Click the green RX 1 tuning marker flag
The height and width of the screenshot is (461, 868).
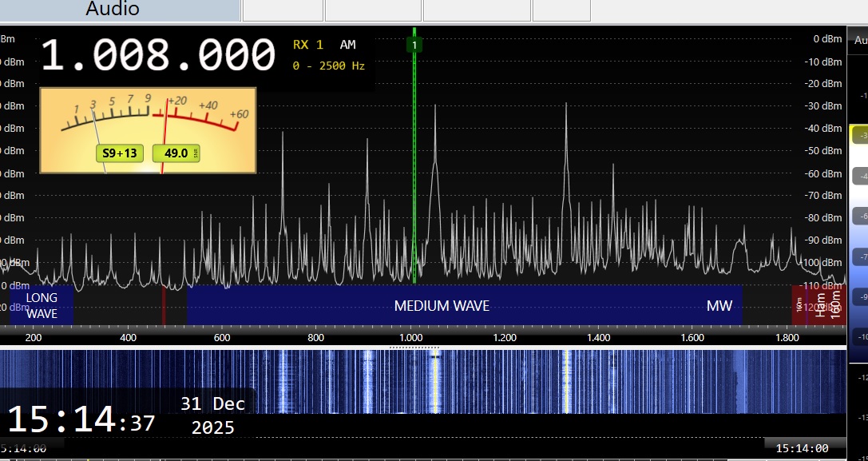[414, 45]
